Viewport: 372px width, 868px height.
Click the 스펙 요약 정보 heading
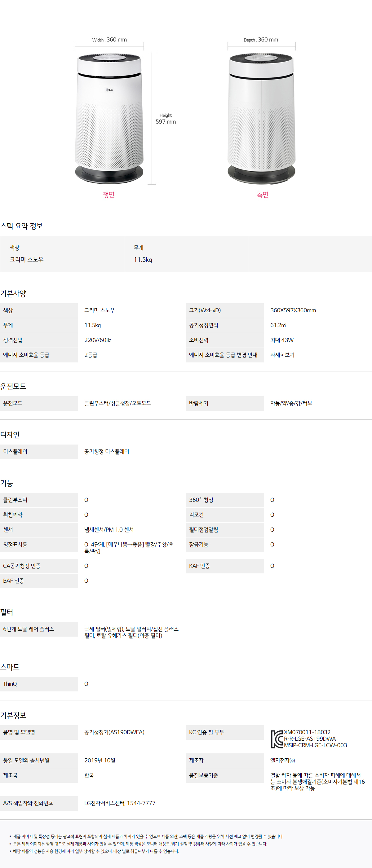click(x=22, y=226)
